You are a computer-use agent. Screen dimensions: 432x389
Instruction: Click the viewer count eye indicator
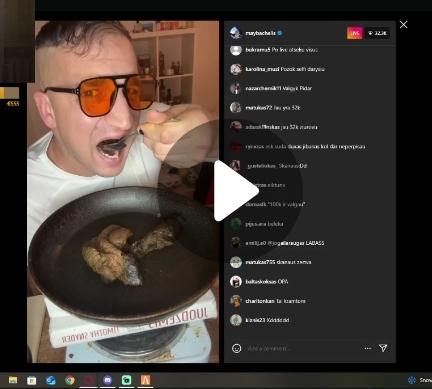coord(377,33)
